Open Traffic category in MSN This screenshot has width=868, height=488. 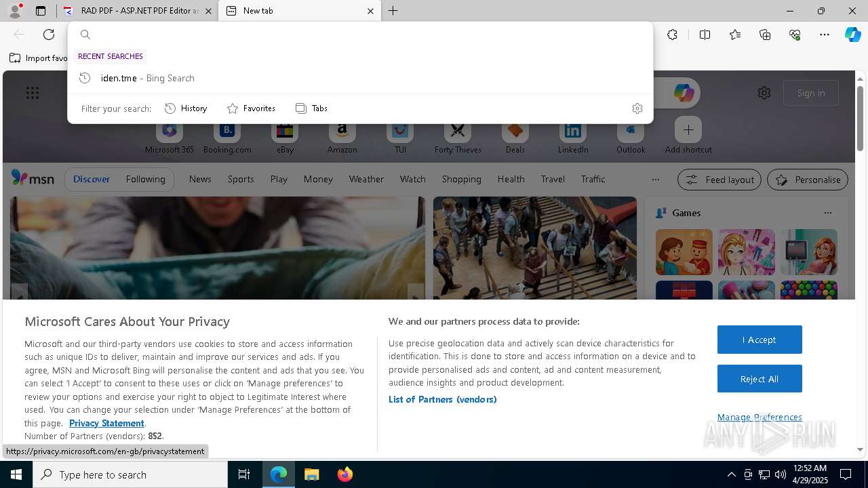pyautogui.click(x=593, y=179)
